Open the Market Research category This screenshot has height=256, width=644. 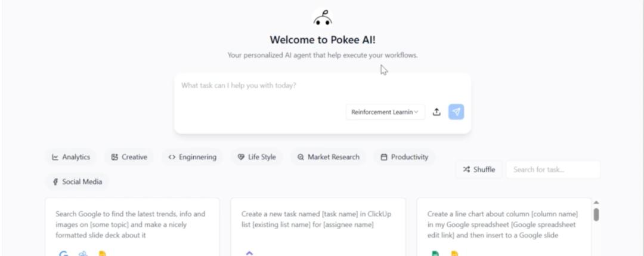[x=328, y=157]
